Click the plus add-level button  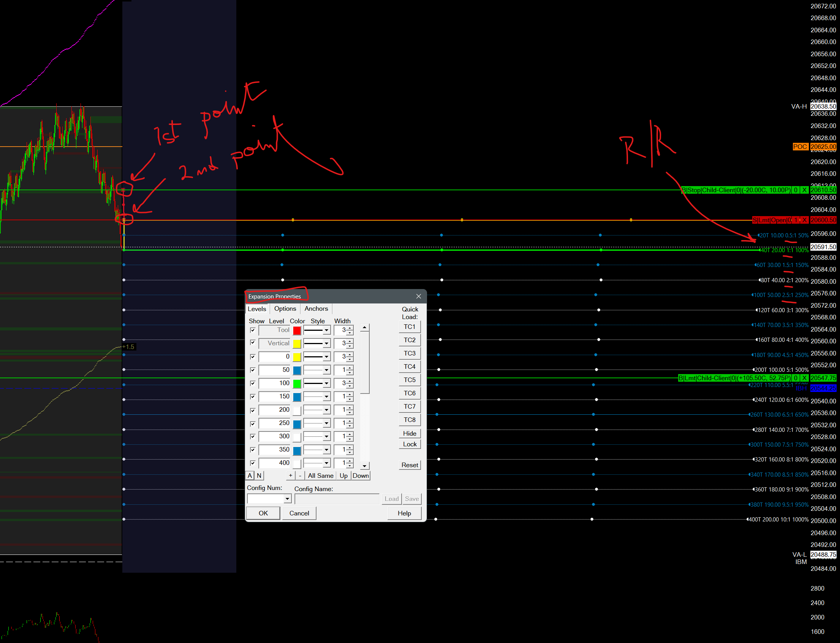291,476
